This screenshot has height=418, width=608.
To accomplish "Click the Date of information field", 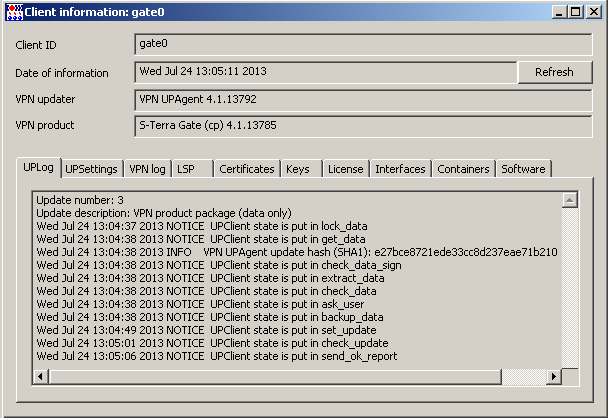I will pos(326,72).
